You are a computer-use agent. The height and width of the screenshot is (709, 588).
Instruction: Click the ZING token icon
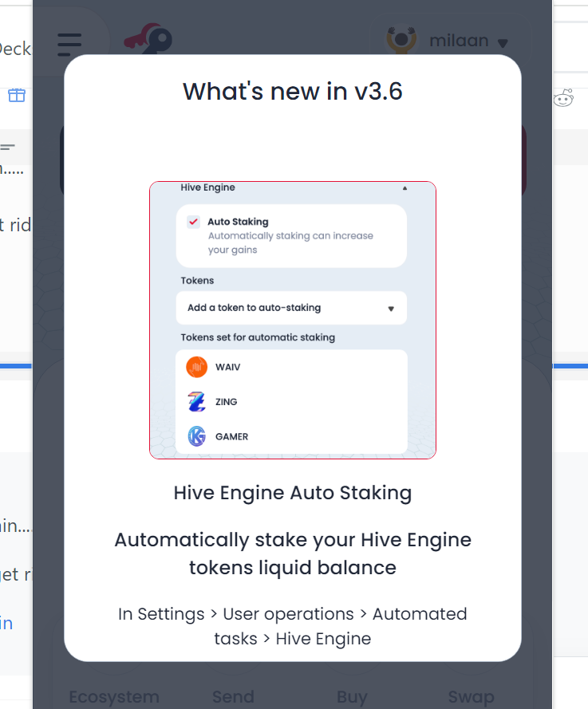point(197,401)
